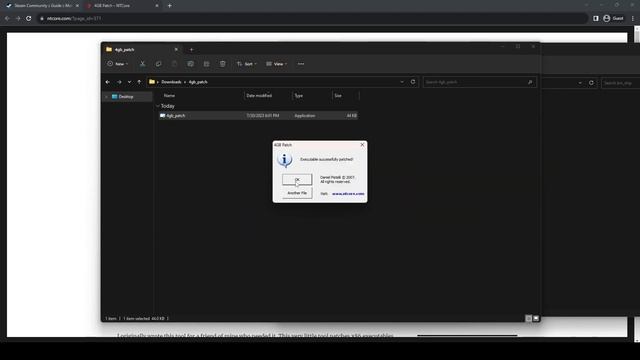Open the New menu in File Explorer
Viewport: 640px width, 360px height.
pos(118,64)
